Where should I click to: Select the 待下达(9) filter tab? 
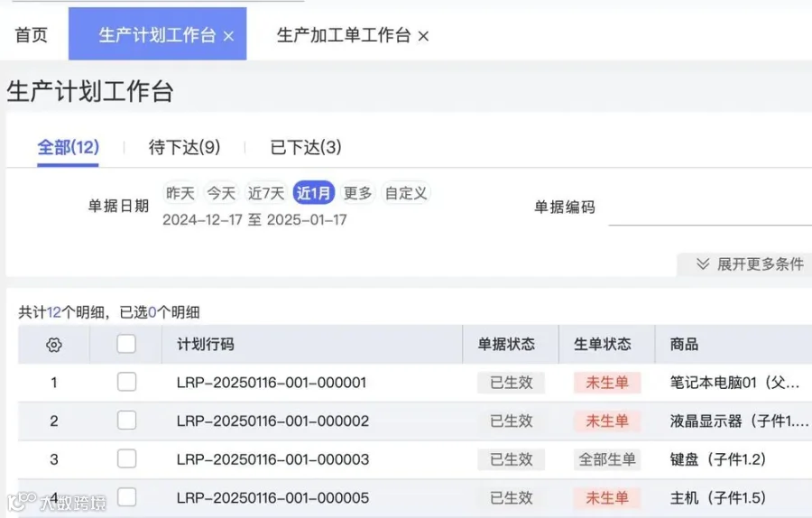click(184, 147)
